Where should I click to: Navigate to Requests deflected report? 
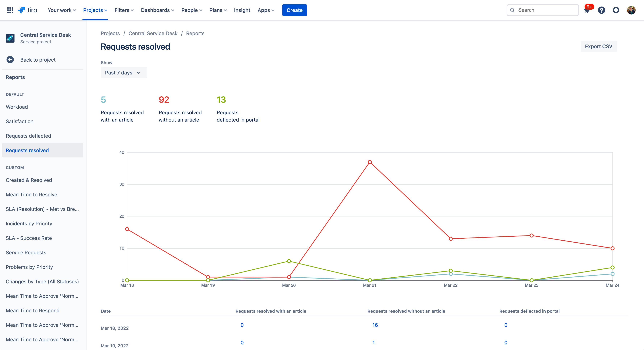coord(28,136)
